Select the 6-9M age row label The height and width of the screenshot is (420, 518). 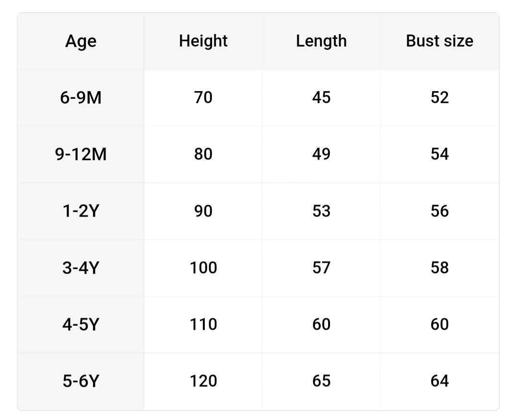pos(81,98)
